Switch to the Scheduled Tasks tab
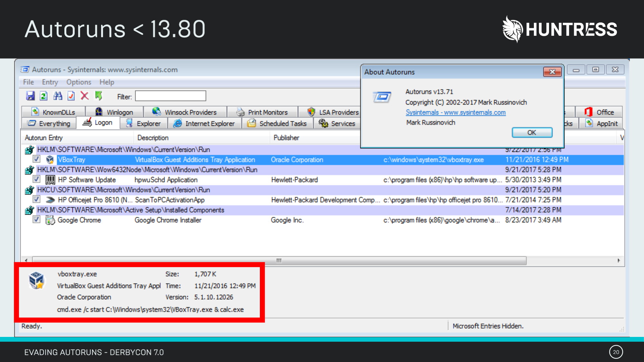Screen dimensions: 644x362 click(277, 124)
